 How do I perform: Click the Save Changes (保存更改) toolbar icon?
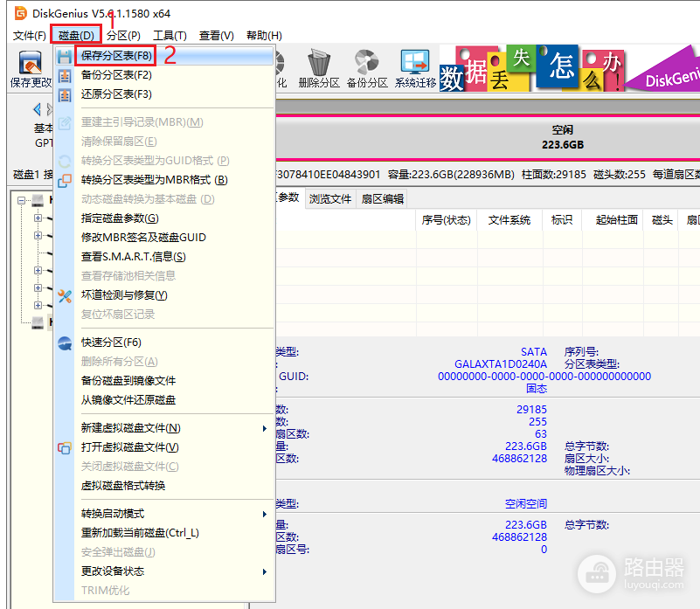31,68
